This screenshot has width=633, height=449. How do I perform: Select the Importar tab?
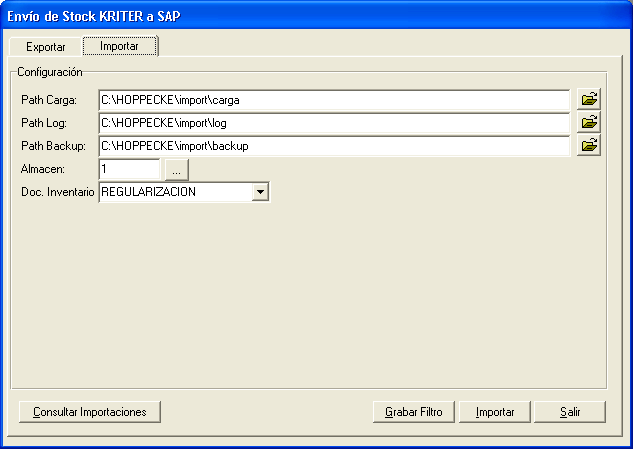click(119, 46)
